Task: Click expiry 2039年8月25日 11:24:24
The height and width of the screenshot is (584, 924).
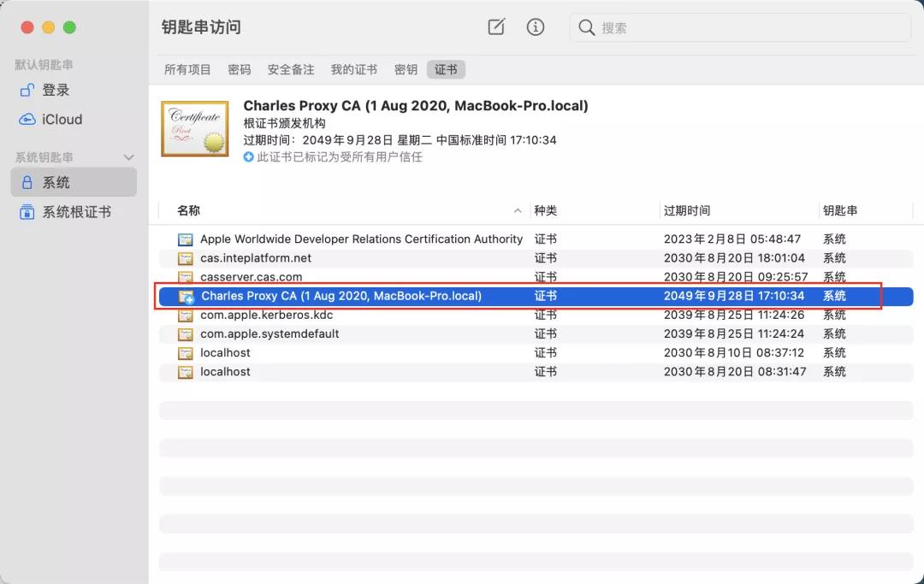Action: (x=734, y=333)
